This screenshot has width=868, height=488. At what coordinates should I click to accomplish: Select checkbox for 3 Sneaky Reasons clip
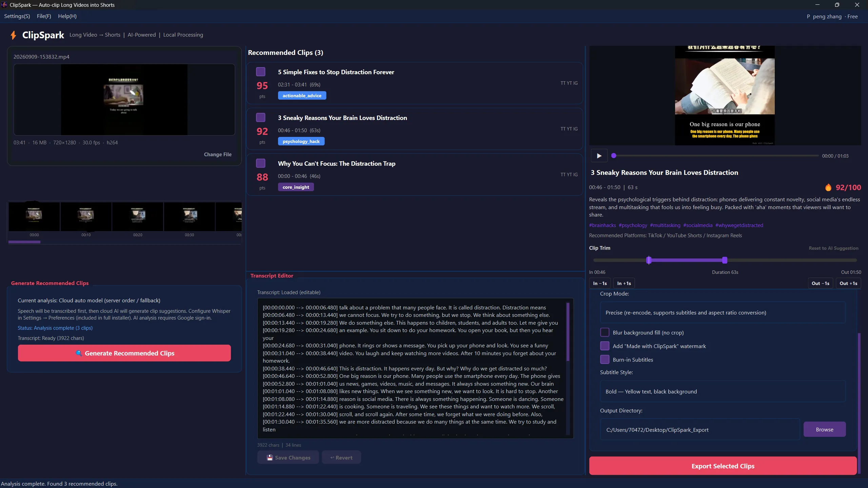260,118
